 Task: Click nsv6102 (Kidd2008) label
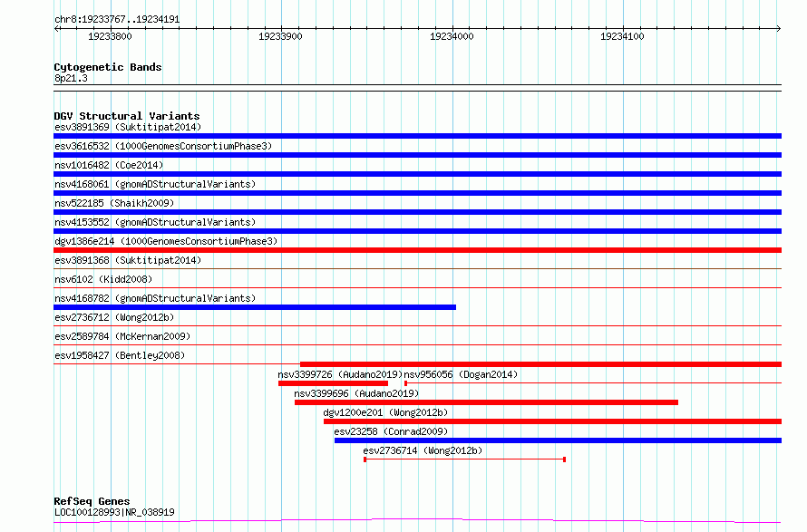point(103,279)
